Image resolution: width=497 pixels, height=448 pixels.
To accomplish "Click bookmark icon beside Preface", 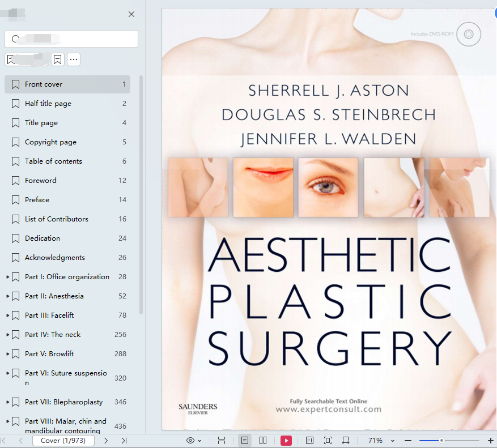I will pos(15,200).
